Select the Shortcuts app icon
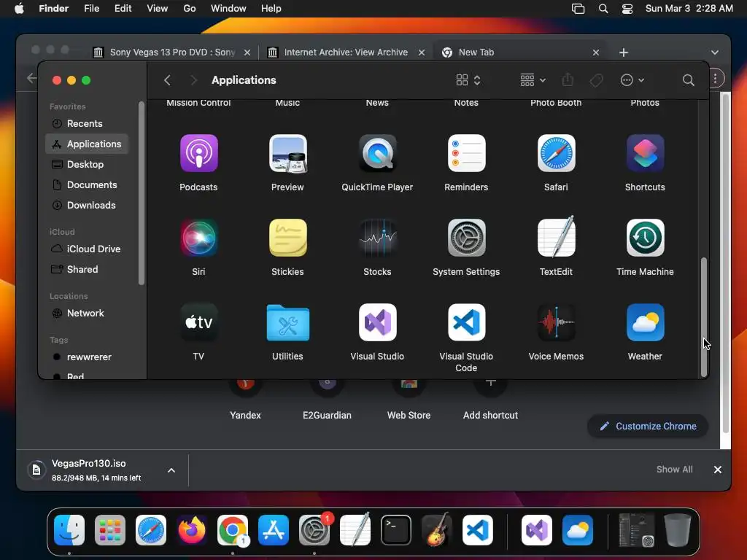The width and height of the screenshot is (747, 560). click(x=645, y=153)
